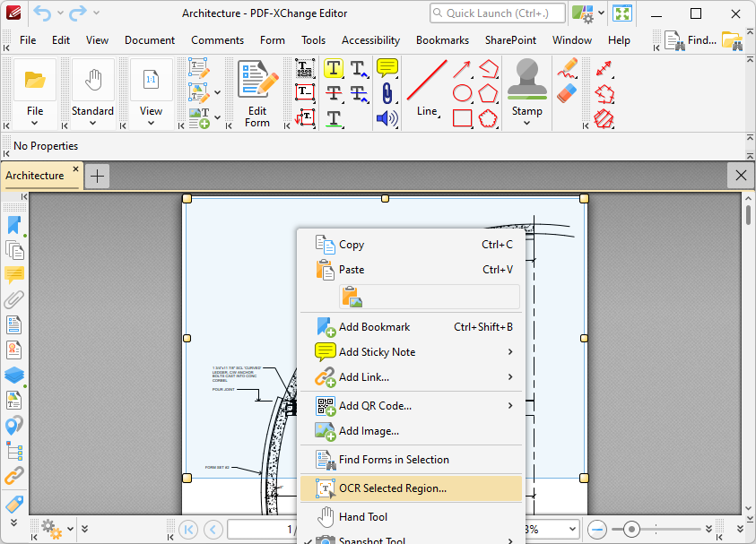Expand the Add Sticky Note submenu
The height and width of the screenshot is (544, 756).
tap(510, 352)
